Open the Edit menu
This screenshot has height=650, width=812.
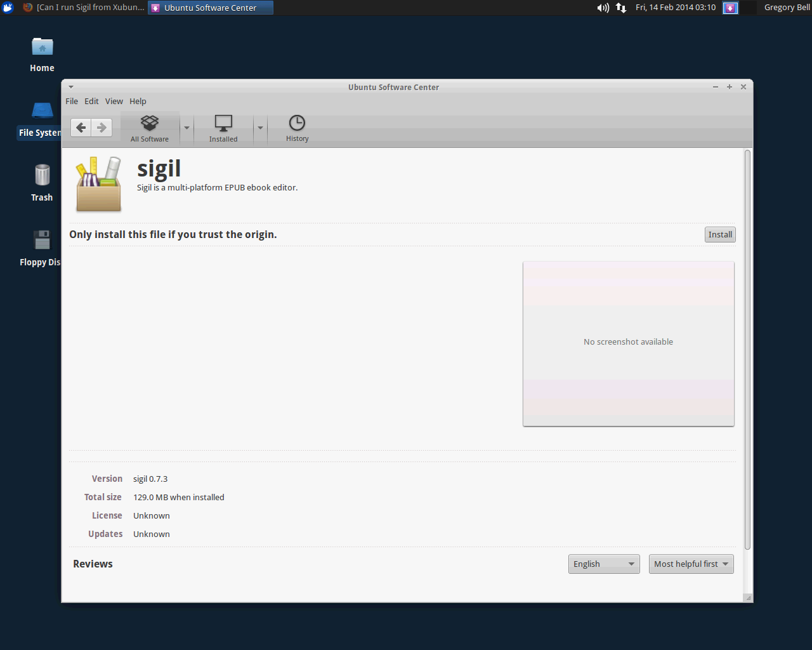(x=91, y=101)
